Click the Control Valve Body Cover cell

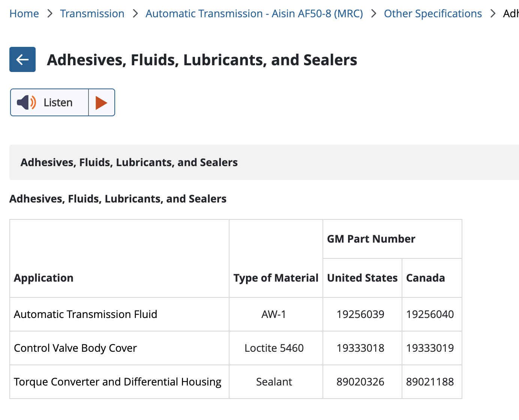point(75,348)
